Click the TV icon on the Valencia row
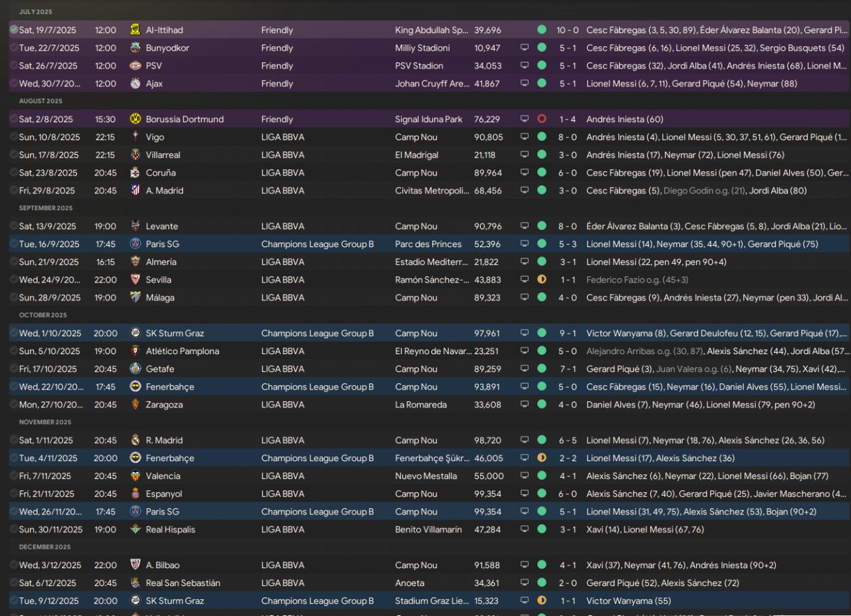Viewport: 851px width, 616px height. pos(524,476)
